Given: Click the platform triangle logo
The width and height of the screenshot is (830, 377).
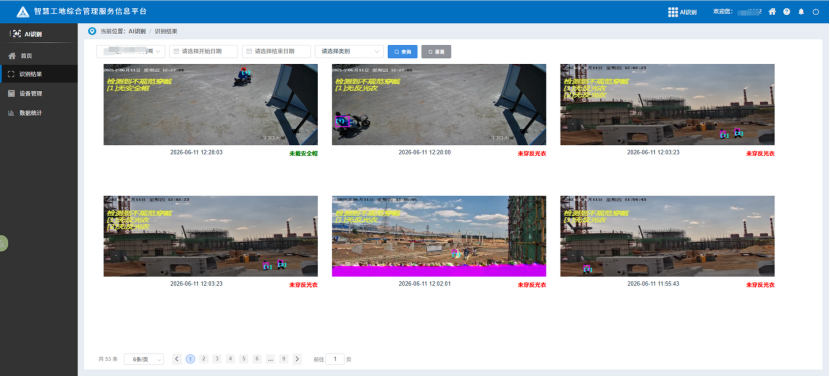Looking at the screenshot, I should pos(23,12).
